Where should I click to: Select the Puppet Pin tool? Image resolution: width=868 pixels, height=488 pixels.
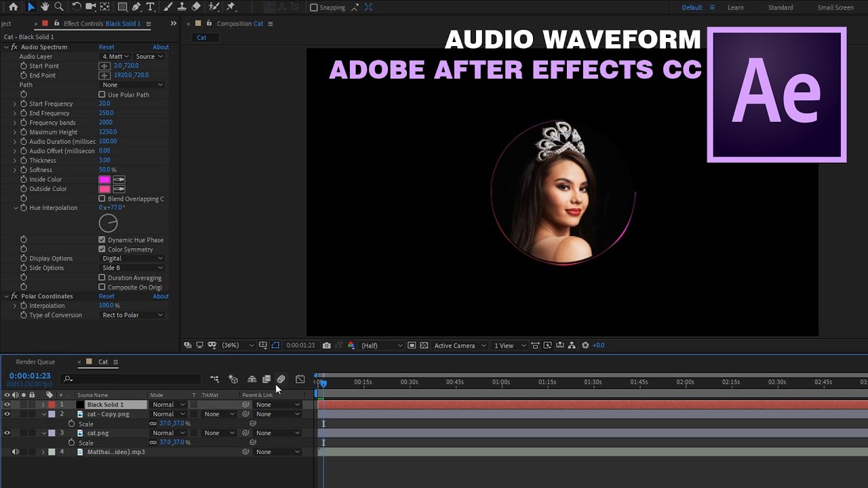pyautogui.click(x=231, y=7)
